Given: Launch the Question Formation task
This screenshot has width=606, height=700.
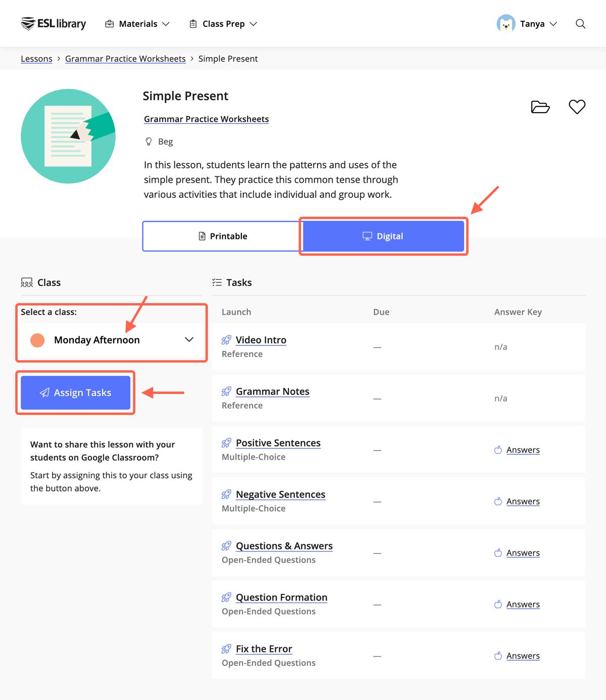Looking at the screenshot, I should (x=281, y=597).
